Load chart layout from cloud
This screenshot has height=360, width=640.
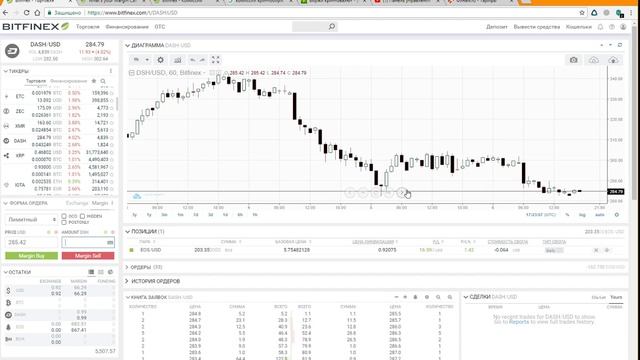593,60
